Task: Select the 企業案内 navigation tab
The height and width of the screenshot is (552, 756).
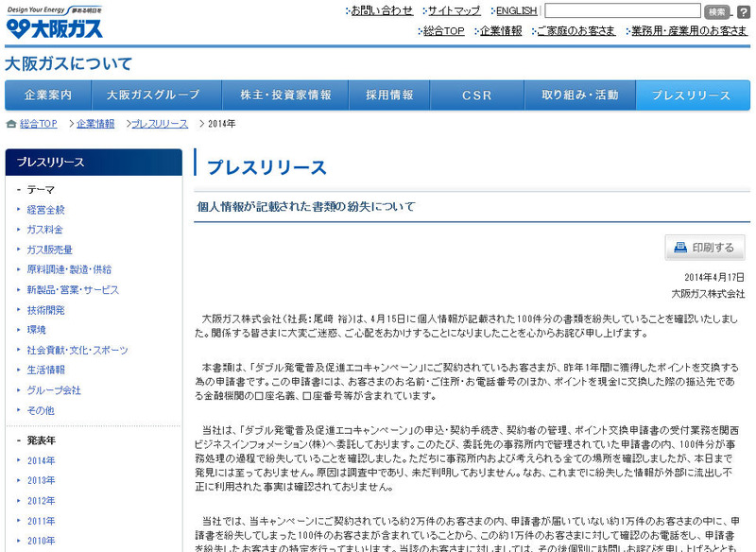Action: coord(48,95)
